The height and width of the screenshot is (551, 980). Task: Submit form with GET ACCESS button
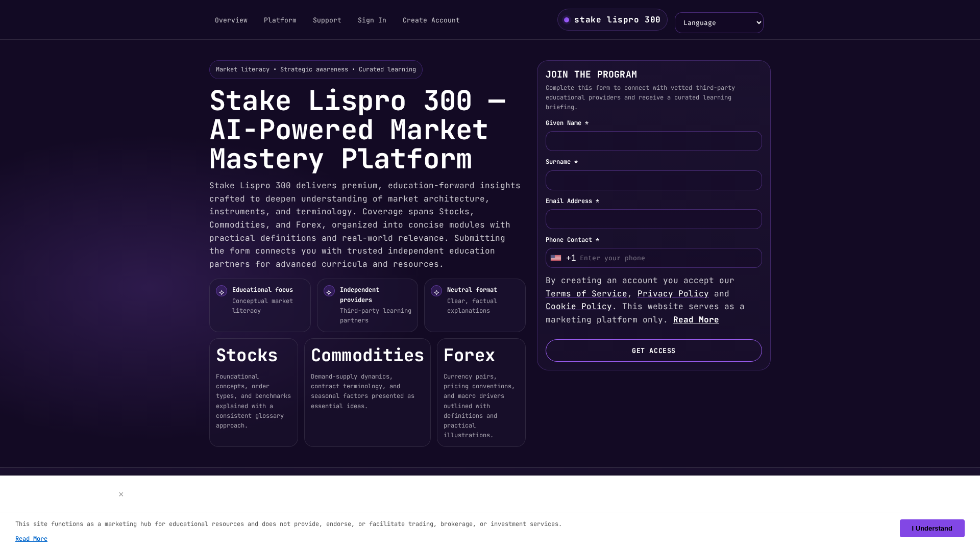click(x=653, y=351)
